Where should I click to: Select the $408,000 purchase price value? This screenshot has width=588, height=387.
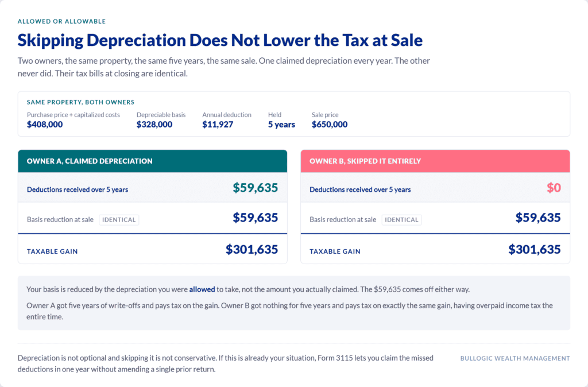(x=45, y=125)
